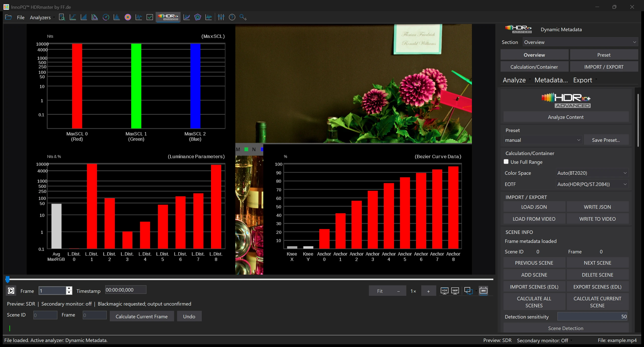Click LOAD JSON button

pos(534,207)
